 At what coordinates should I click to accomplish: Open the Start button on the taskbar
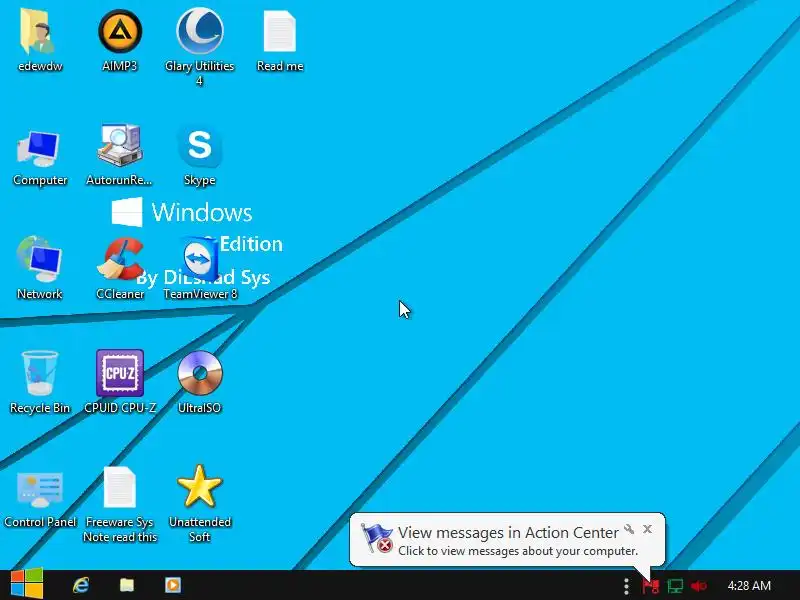click(27, 585)
